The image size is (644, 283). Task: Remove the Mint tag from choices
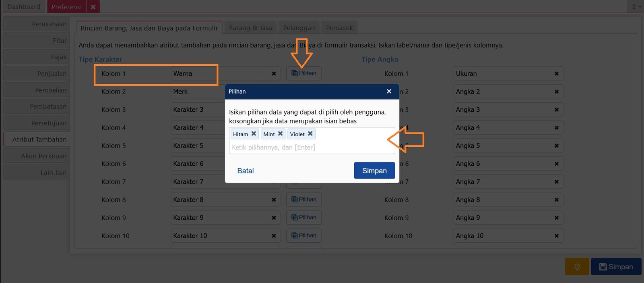281,134
